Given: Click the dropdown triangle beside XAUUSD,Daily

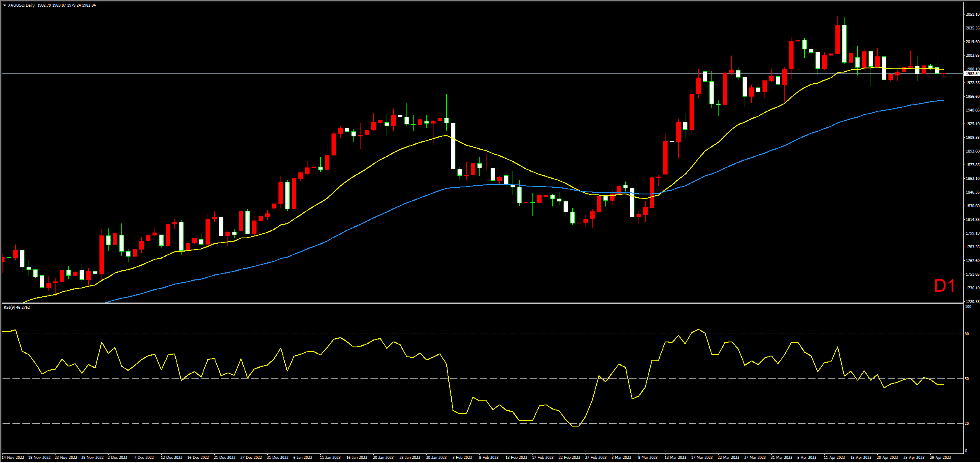Looking at the screenshot, I should 5,5.
